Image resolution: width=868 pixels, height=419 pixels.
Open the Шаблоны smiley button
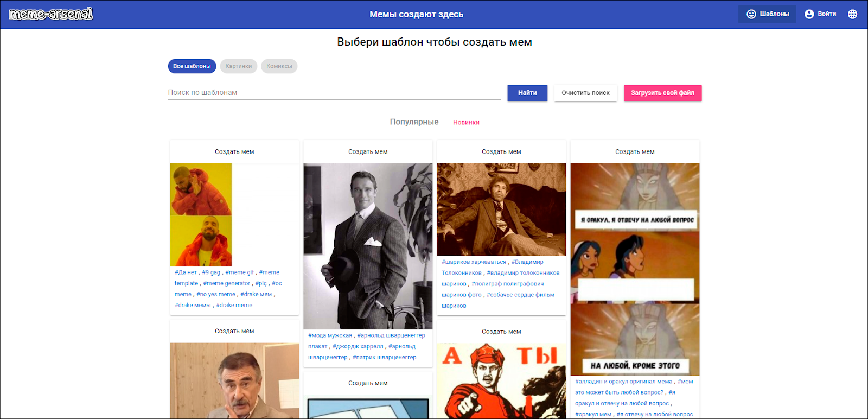pyautogui.click(x=767, y=14)
